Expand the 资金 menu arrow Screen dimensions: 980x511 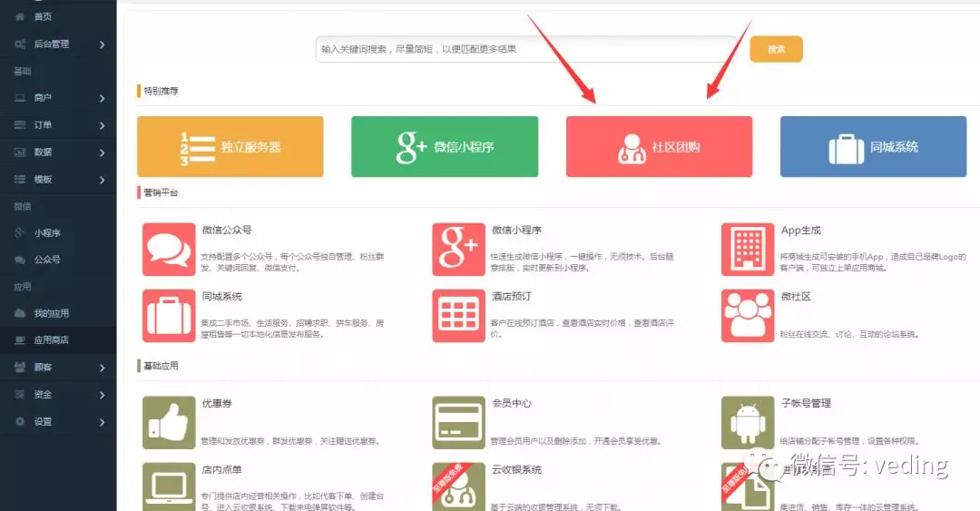(102, 395)
